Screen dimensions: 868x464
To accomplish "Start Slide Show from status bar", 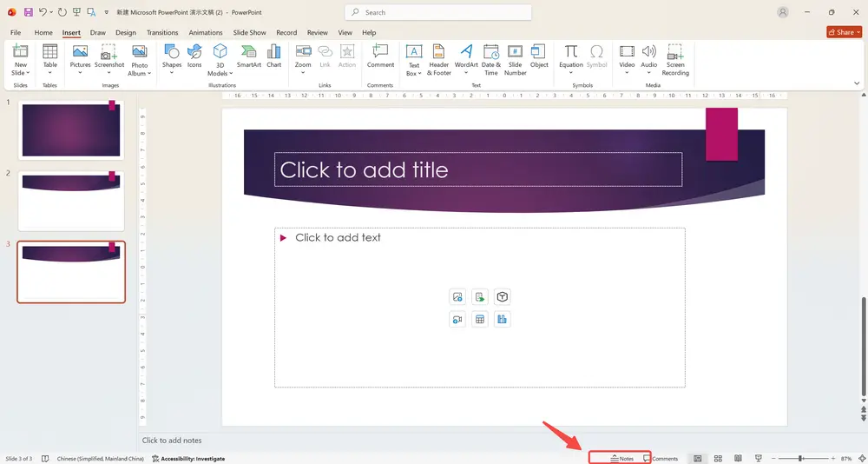I will [x=759, y=459].
